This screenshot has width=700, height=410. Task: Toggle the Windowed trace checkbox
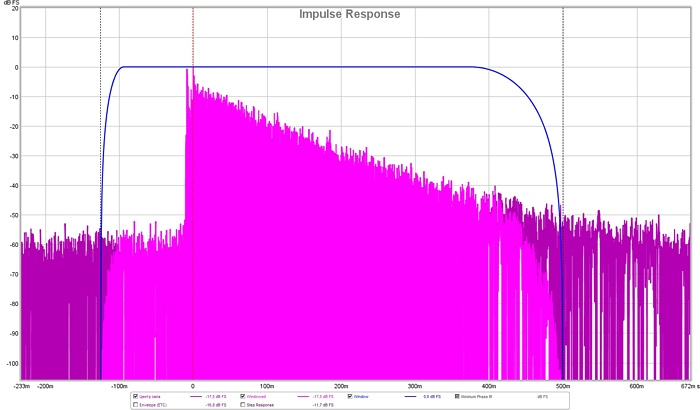click(242, 396)
